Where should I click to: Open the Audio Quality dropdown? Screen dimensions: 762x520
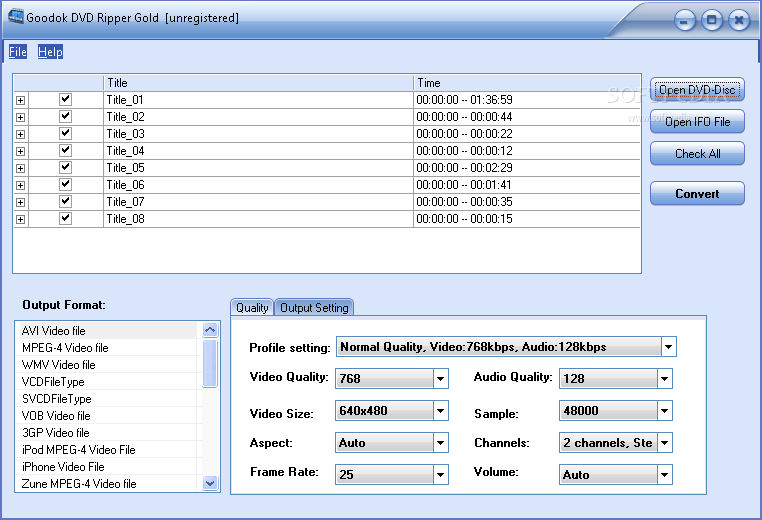pos(664,379)
